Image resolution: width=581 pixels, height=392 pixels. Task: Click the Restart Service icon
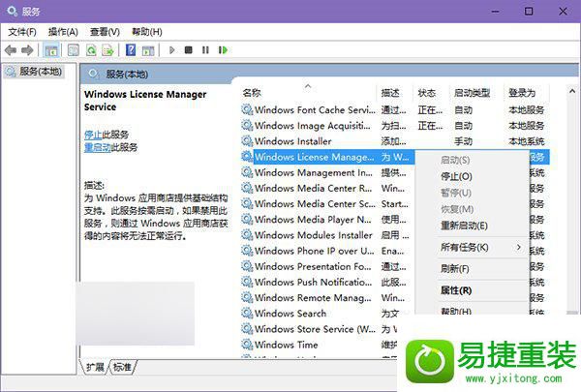click(x=223, y=50)
